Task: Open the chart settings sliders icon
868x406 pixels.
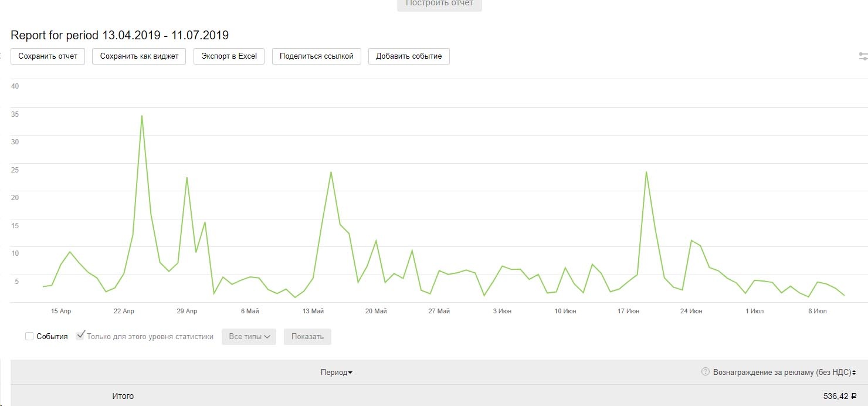Action: [x=863, y=56]
